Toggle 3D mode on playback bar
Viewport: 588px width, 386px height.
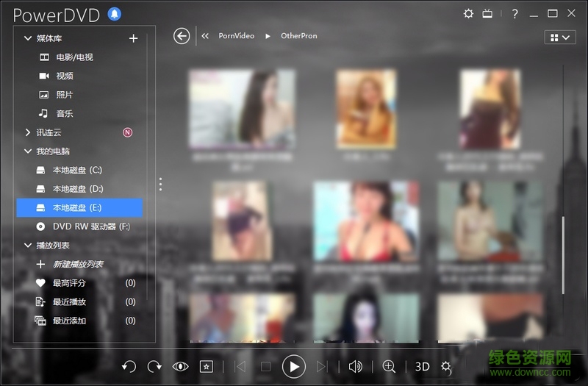pos(422,366)
